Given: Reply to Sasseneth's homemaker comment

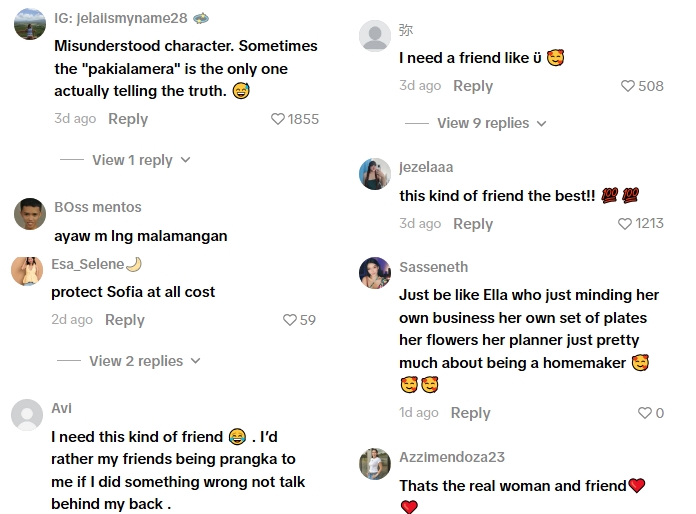Looking at the screenshot, I should 470,413.
